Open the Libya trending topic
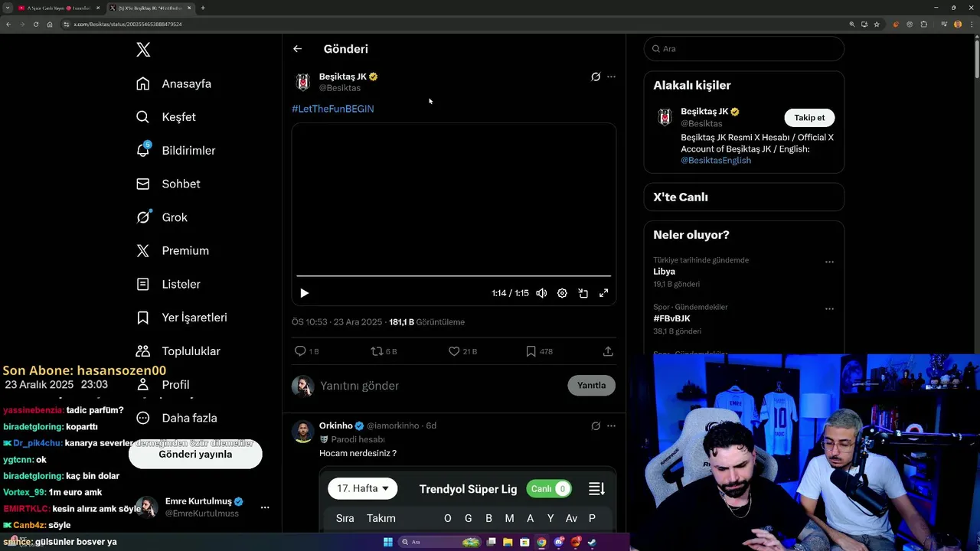The height and width of the screenshot is (551, 980). pyautogui.click(x=664, y=272)
